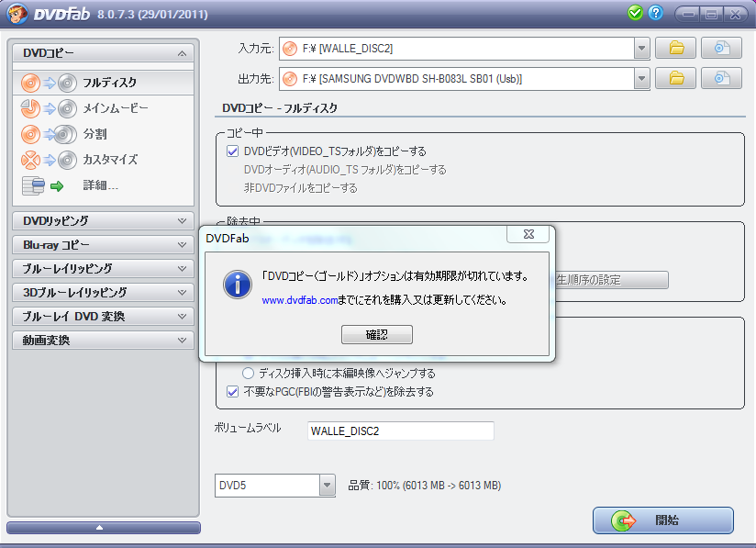Expand the Blu-ray コピー section
Viewport: 756px width, 548px height.
[103, 244]
